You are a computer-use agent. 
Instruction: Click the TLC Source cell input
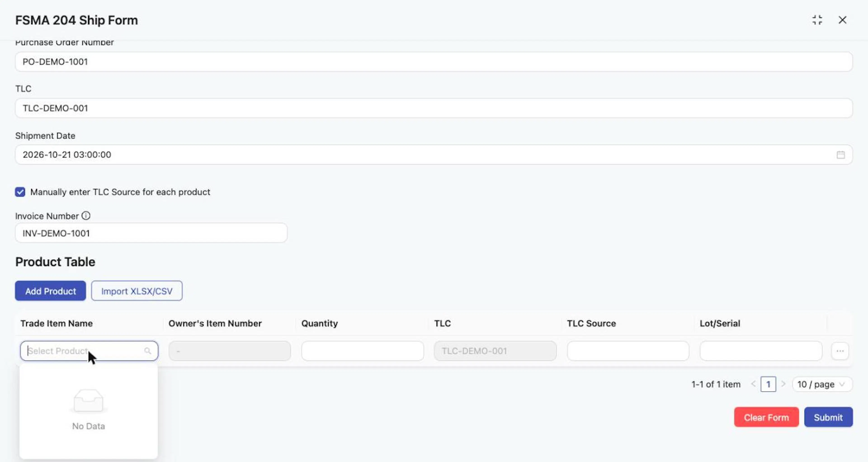(628, 351)
